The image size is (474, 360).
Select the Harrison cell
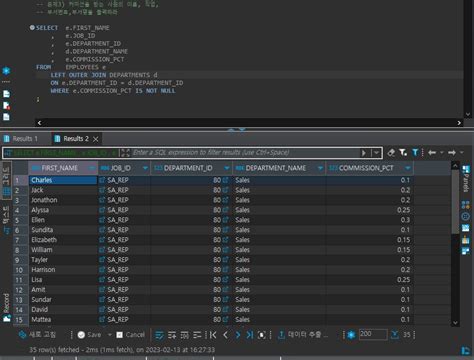click(x=63, y=270)
